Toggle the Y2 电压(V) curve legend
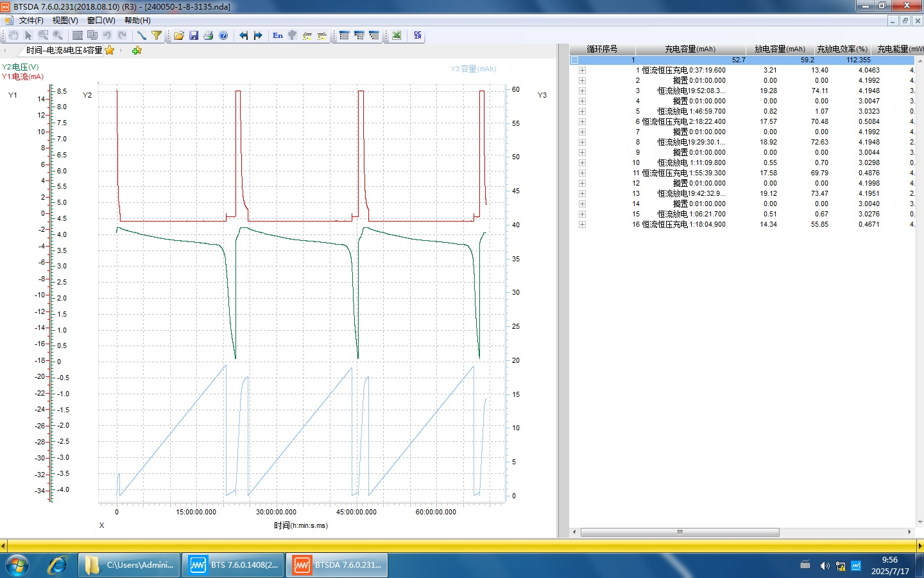The image size is (924, 578). [20, 67]
